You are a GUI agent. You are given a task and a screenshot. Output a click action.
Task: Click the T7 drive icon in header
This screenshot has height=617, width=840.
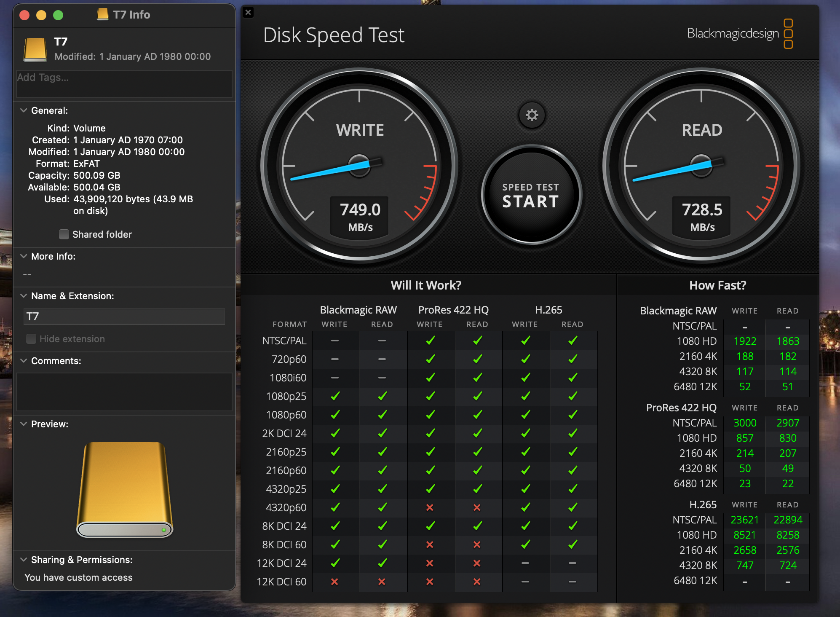pos(35,49)
